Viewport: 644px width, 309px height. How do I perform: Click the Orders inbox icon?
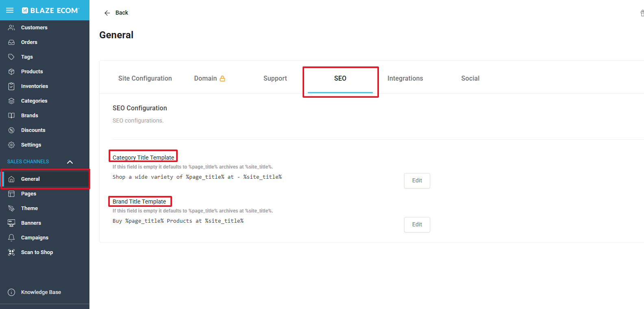pos(11,42)
